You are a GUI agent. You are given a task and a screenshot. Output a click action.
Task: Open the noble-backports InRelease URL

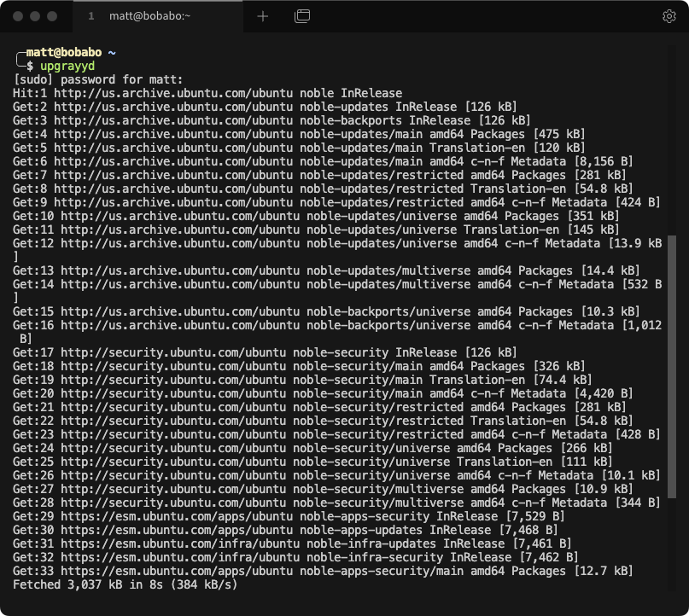click(x=171, y=120)
